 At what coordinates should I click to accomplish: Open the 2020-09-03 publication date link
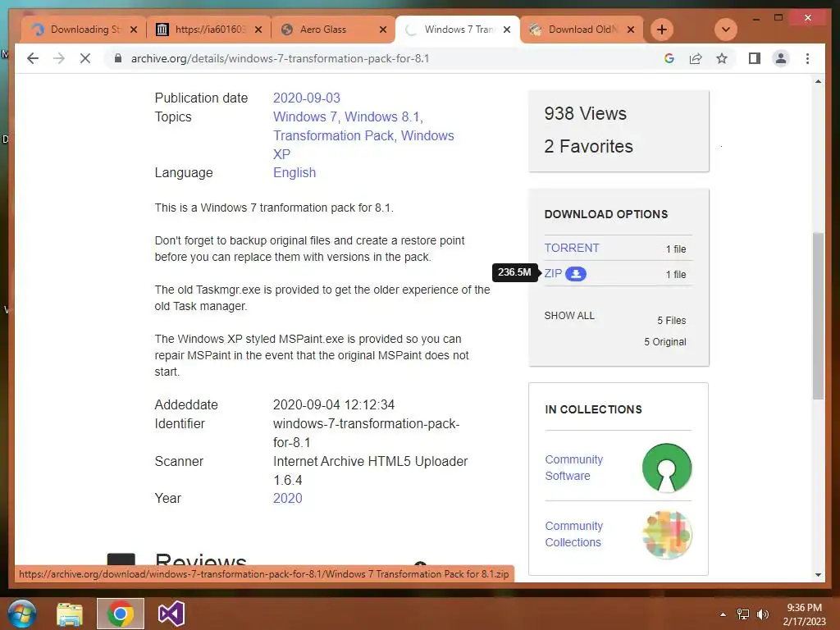click(307, 98)
